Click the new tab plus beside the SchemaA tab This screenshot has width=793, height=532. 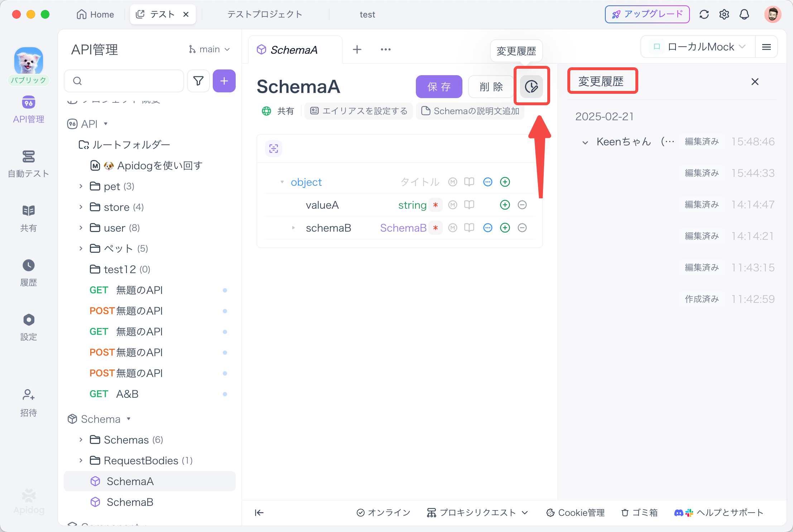pos(357,49)
